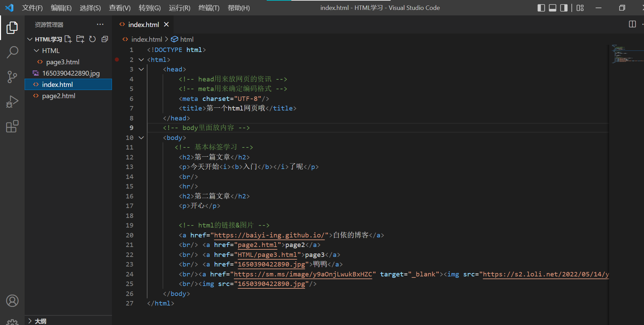
Task: Toggle the secondary side bar layout button
Action: click(564, 8)
